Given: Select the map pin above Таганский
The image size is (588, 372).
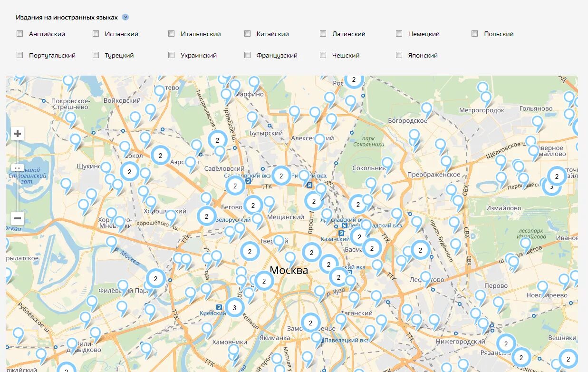Looking at the screenshot, I should pos(354,299).
